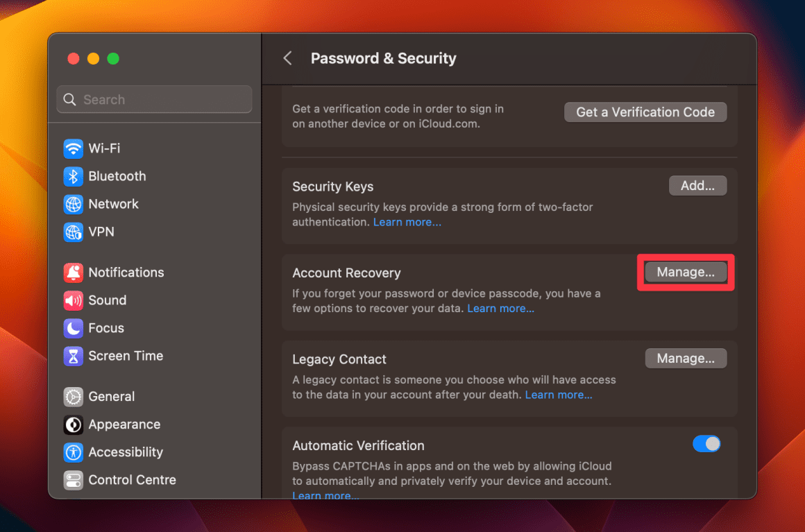
Task: Open Focus settings
Action: 103,328
